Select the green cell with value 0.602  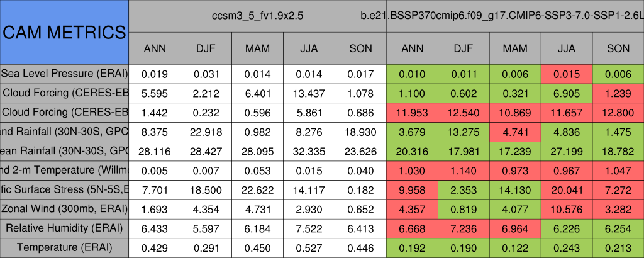[464, 93]
